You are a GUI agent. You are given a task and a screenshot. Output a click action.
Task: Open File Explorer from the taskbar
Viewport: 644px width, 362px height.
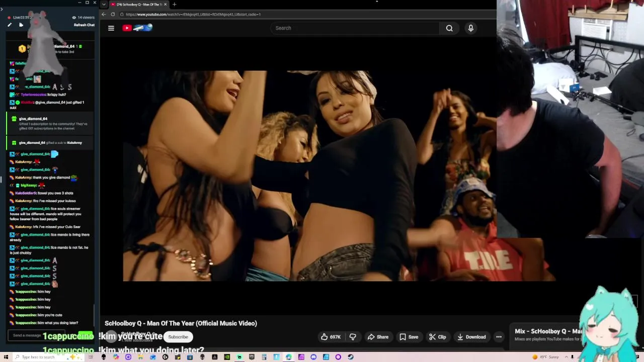(x=140, y=357)
